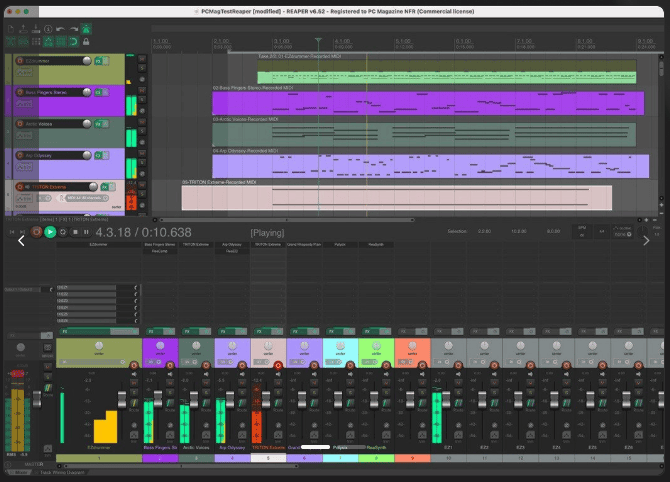Open global automation override 'none' dropdown
Viewport: 670px width, 482px height.
click(623, 232)
